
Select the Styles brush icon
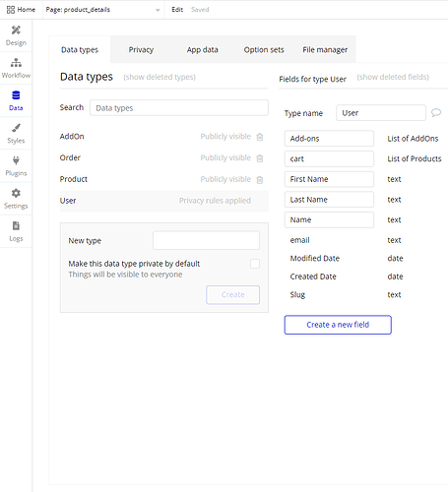coord(16,128)
